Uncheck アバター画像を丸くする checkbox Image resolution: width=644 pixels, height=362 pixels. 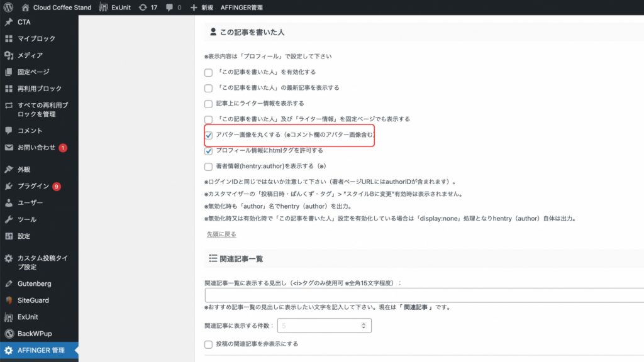click(x=209, y=135)
